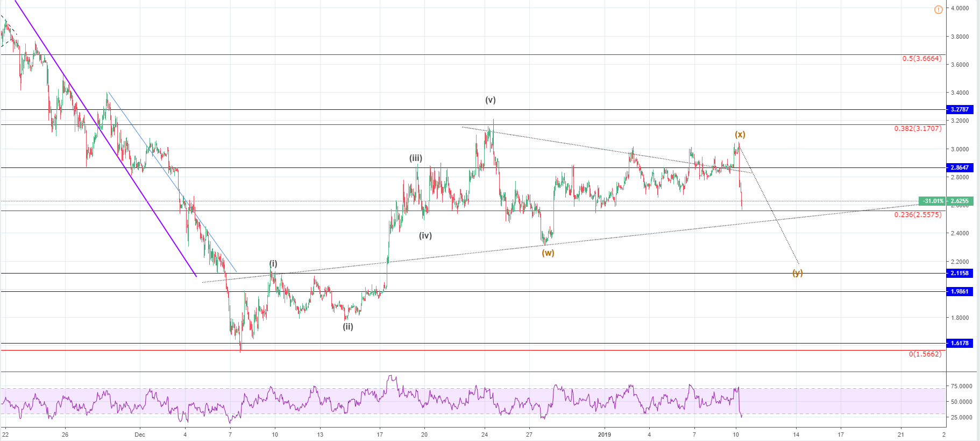980x441 pixels.
Task: Select the (ii) wave label near bottom
Action: tap(348, 326)
